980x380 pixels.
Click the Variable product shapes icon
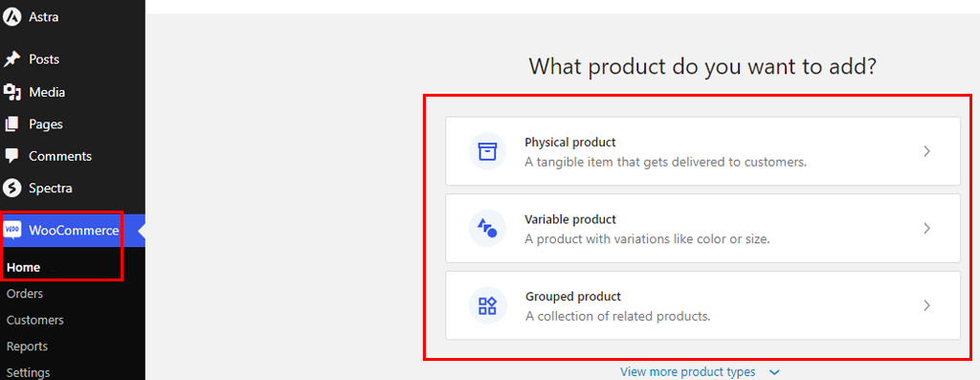487,228
